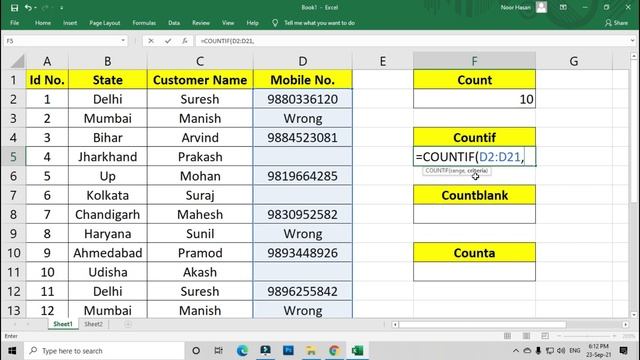
Task: Click vertical scrollbar up arrow
Action: (634, 56)
